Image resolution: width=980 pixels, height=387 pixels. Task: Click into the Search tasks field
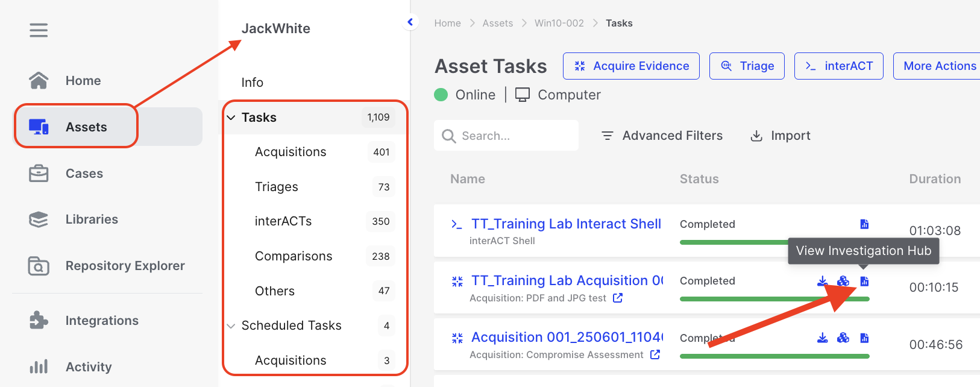pyautogui.click(x=512, y=136)
